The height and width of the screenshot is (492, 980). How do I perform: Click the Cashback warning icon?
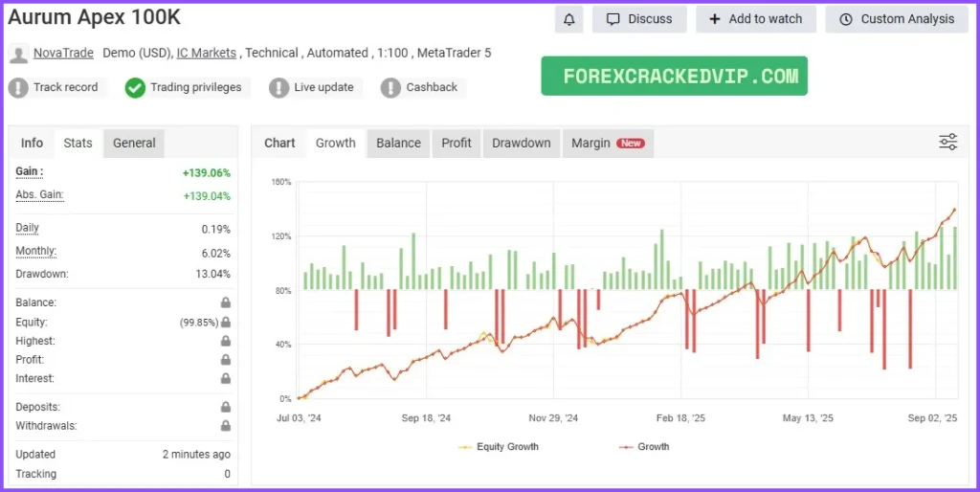[x=390, y=87]
